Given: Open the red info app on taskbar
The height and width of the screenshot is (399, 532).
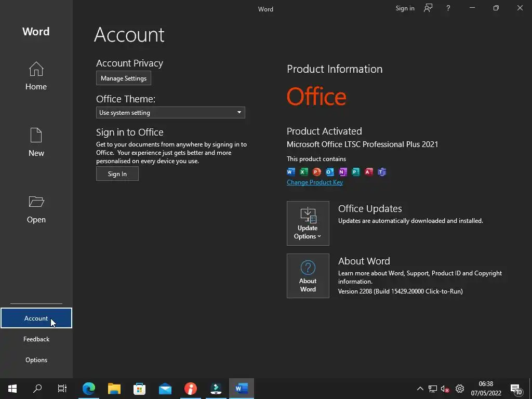Looking at the screenshot, I should point(190,389).
